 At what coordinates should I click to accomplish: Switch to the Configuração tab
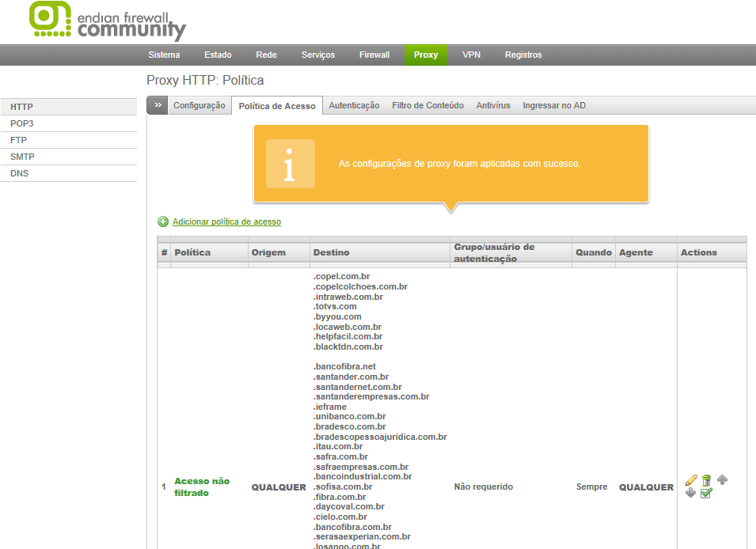coord(199,105)
